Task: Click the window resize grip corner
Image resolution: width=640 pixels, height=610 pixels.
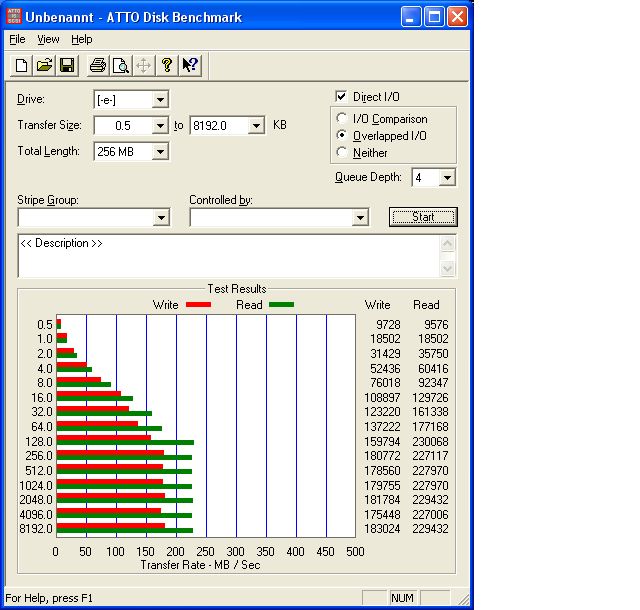Action: tap(464, 599)
